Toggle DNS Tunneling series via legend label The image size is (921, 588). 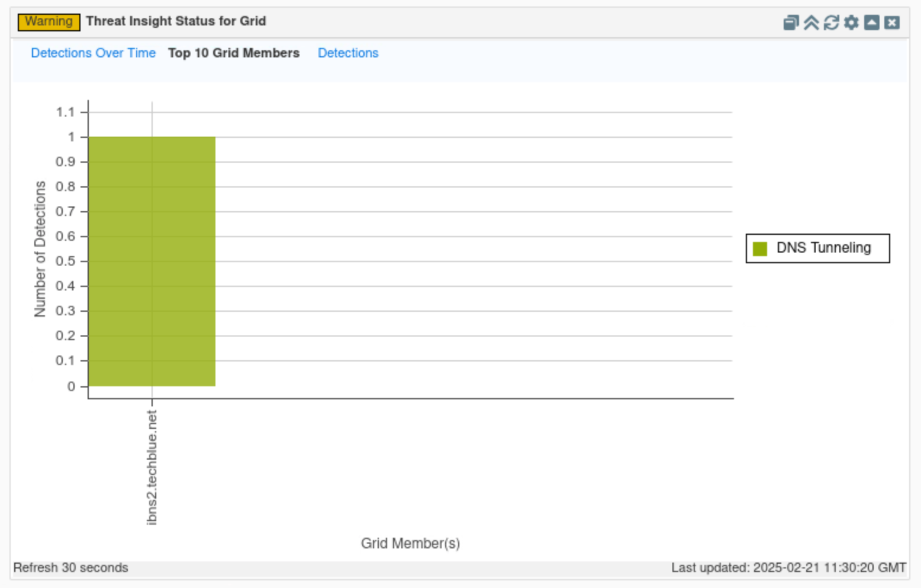pos(823,248)
